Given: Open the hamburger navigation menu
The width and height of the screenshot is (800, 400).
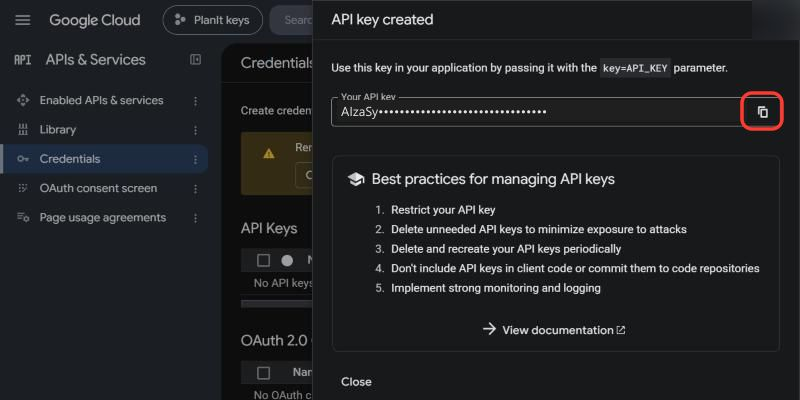Looking at the screenshot, I should coord(23,20).
